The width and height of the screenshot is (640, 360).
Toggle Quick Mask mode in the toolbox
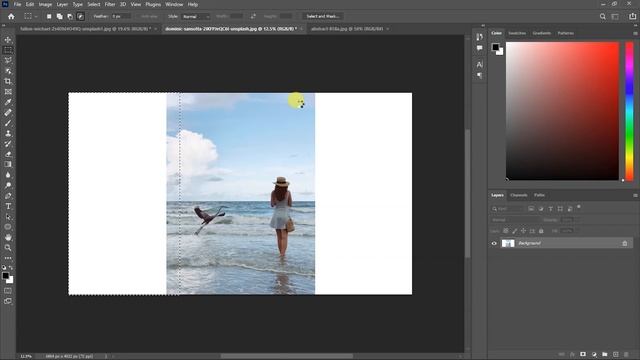(8, 291)
